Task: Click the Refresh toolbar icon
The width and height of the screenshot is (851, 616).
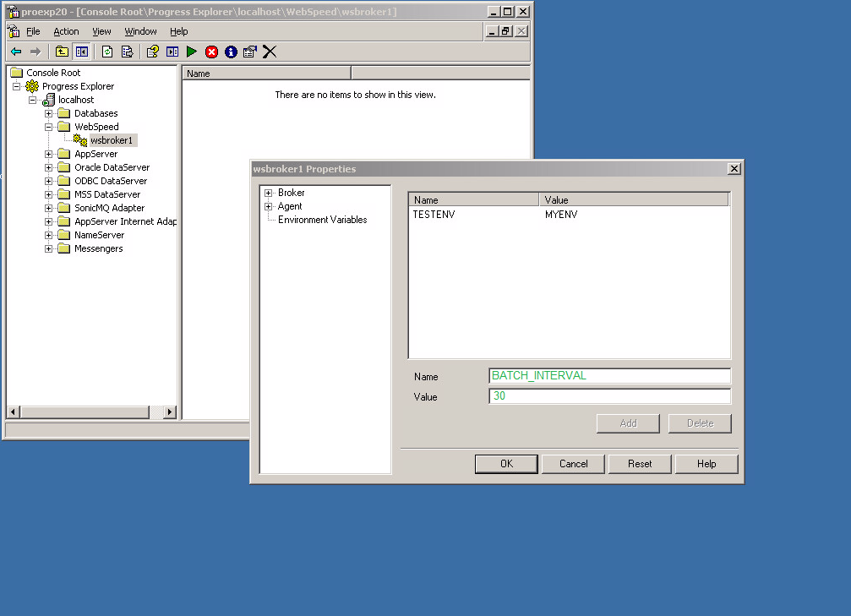Action: [x=107, y=52]
